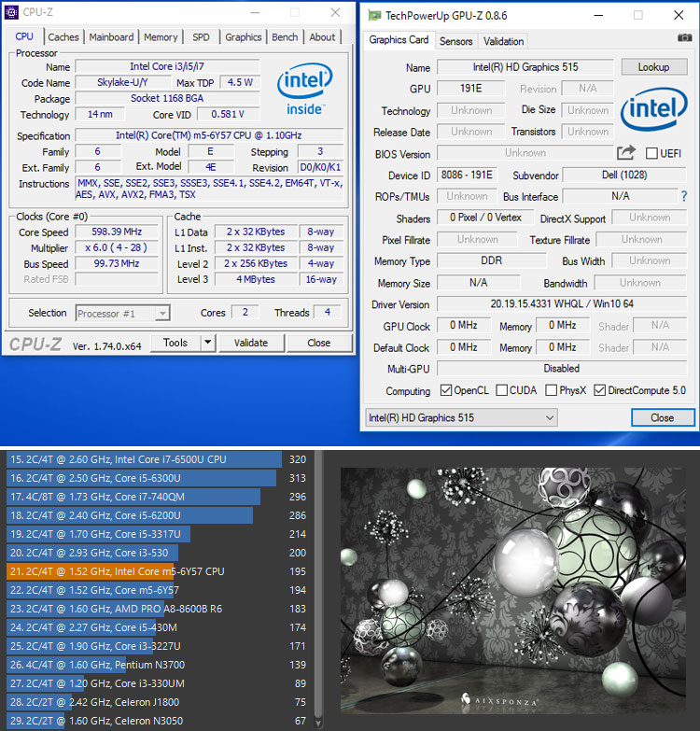Image resolution: width=700 pixels, height=731 pixels.
Task: Select the Pentium N3700 ranking row
Action: click(x=157, y=665)
